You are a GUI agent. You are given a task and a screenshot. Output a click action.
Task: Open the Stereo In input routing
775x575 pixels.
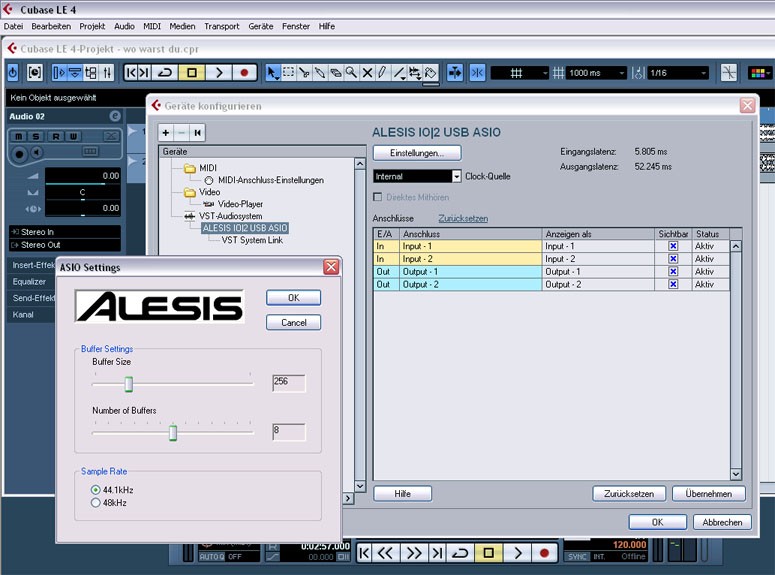tap(65, 232)
